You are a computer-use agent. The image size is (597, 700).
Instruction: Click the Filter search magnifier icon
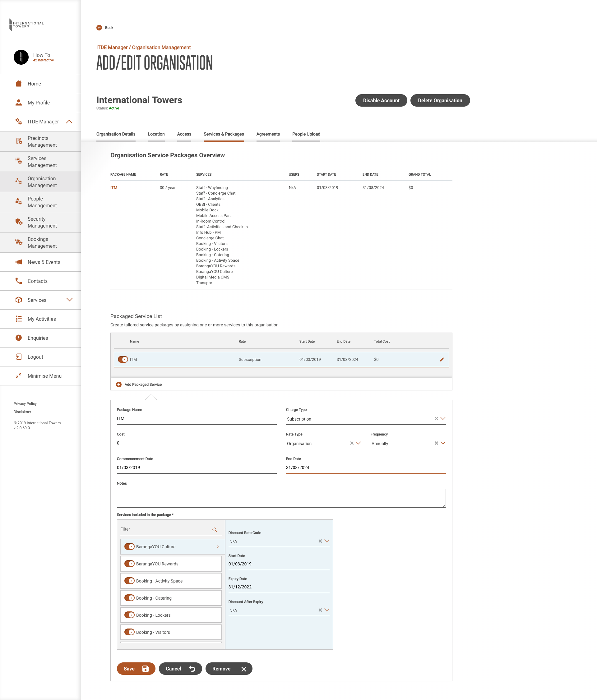(215, 530)
